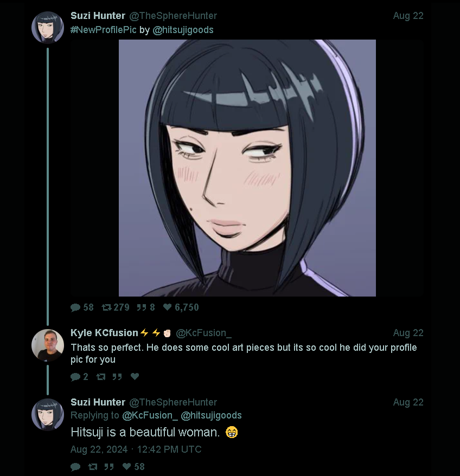Viewport: 460px width, 476px height.
Task: Click the retweet icon showing 279
Action: pos(106,307)
